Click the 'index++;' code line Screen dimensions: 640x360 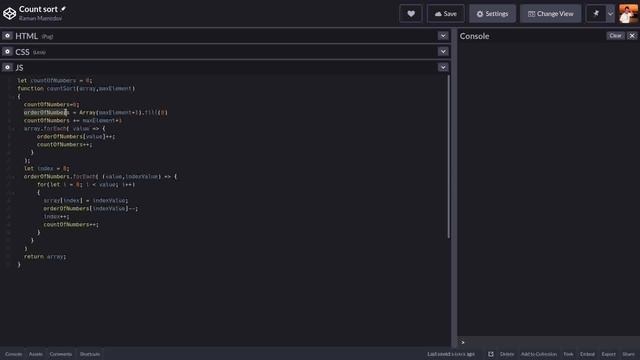tap(56, 216)
